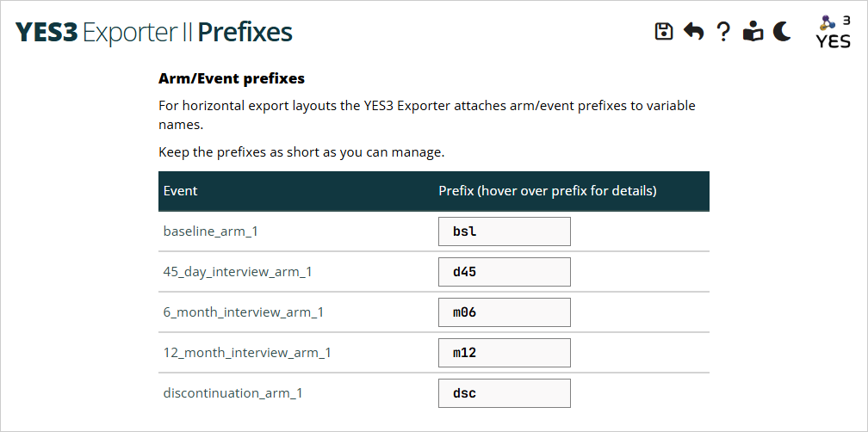Select the 45_day_interview_arm_1 event label
This screenshot has height=432, width=868.
238,272
